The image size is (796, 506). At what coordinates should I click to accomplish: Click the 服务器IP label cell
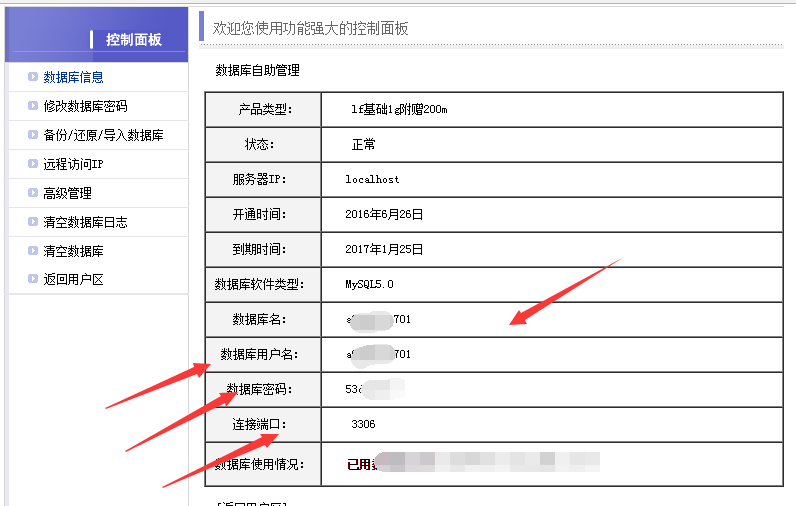tap(263, 180)
